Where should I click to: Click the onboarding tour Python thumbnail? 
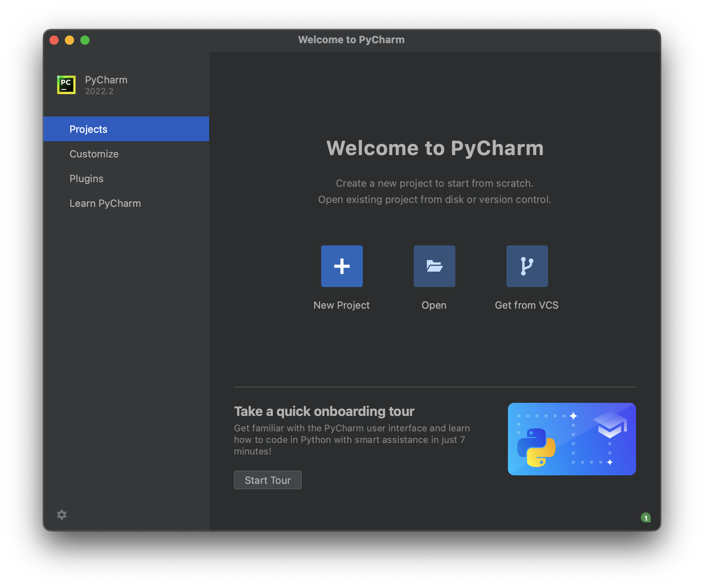click(x=572, y=439)
